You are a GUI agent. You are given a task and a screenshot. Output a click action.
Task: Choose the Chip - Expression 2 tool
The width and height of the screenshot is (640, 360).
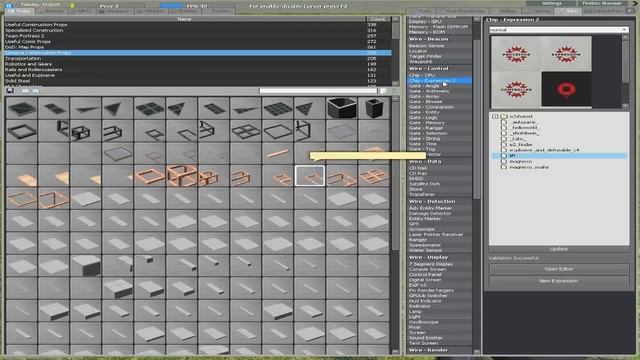(440, 80)
